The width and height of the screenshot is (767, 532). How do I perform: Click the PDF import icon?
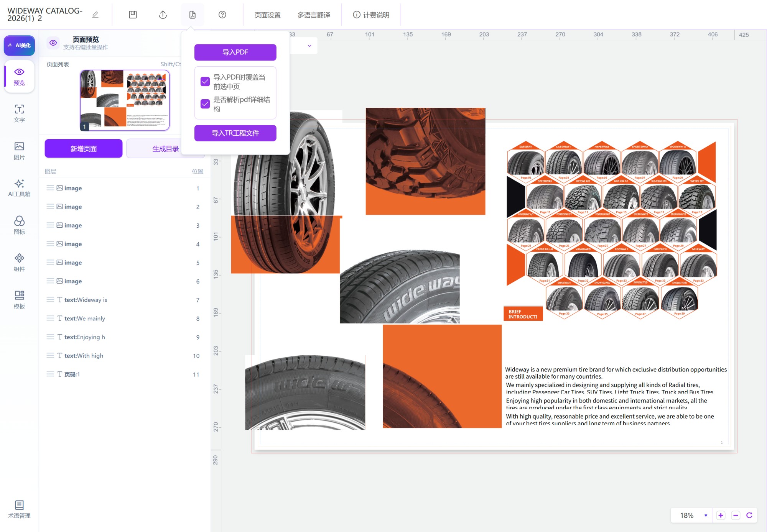(193, 15)
